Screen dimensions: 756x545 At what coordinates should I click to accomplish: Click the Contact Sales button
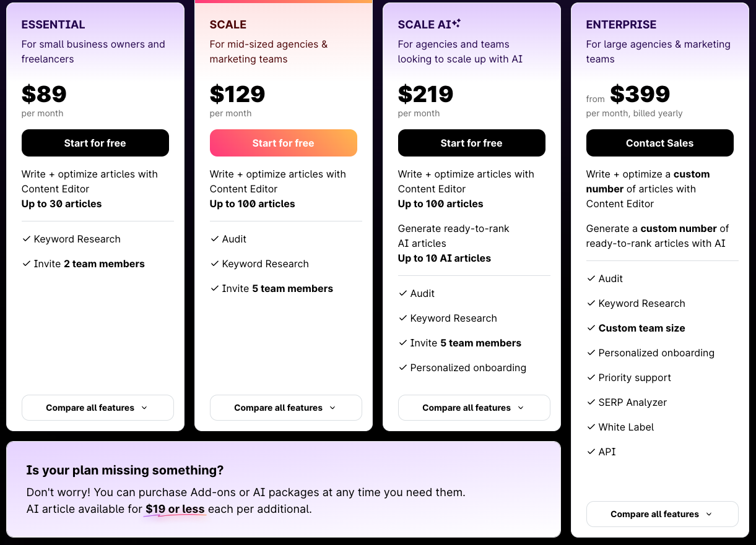[659, 143]
